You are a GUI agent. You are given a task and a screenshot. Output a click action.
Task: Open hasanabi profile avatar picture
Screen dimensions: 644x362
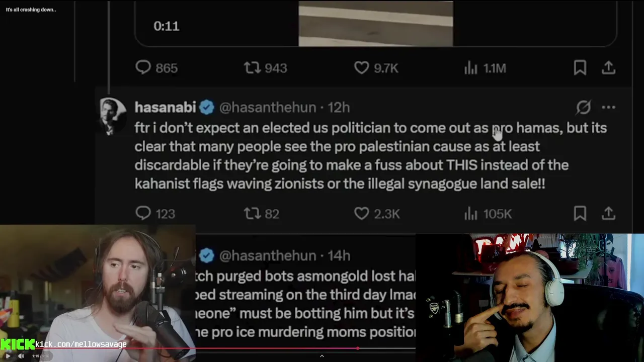click(113, 116)
